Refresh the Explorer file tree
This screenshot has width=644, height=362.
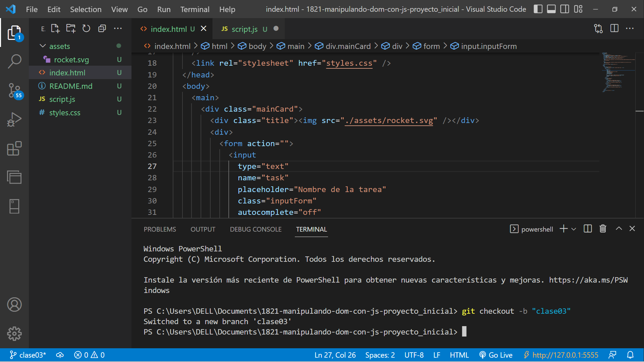(x=86, y=28)
